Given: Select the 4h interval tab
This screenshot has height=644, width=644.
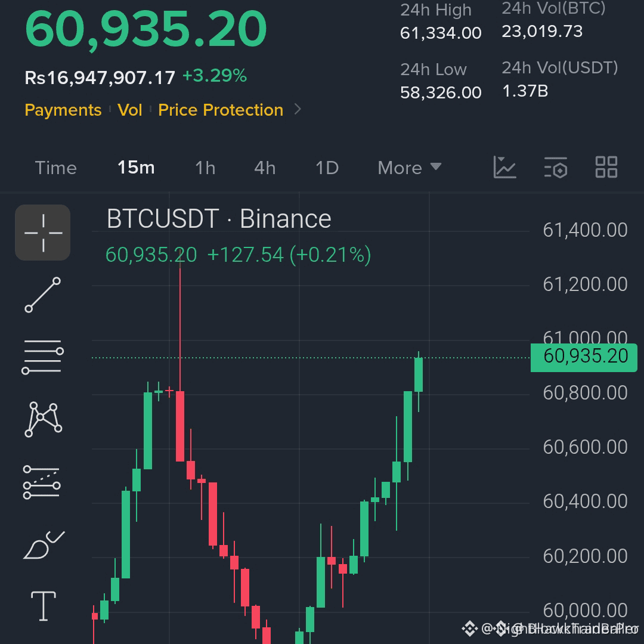Looking at the screenshot, I should (x=265, y=168).
